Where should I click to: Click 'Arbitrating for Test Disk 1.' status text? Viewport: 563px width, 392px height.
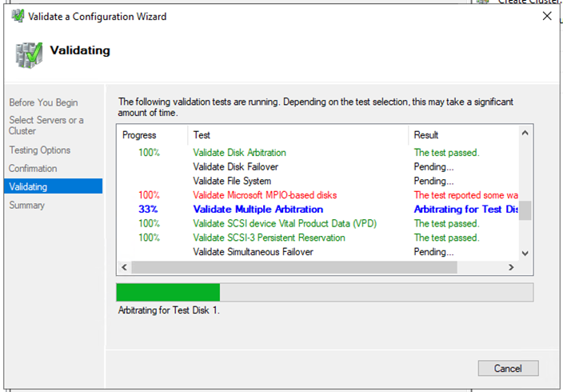pos(169,310)
